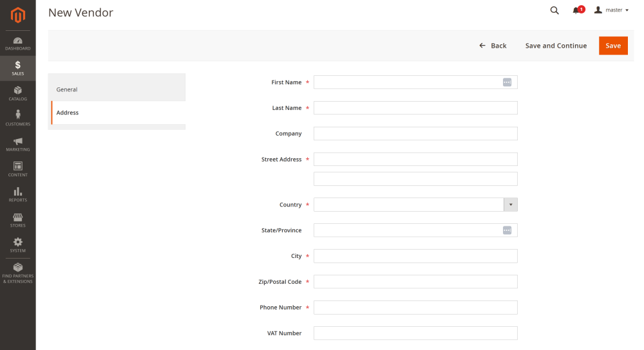This screenshot has width=644, height=350.
Task: Click the autofill icon in State/Province
Action: (x=507, y=230)
